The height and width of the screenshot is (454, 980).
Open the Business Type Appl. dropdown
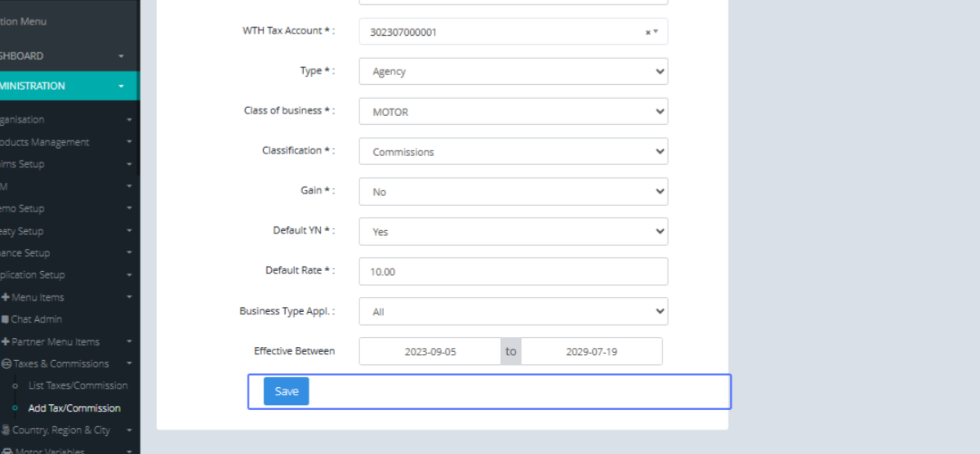[513, 311]
